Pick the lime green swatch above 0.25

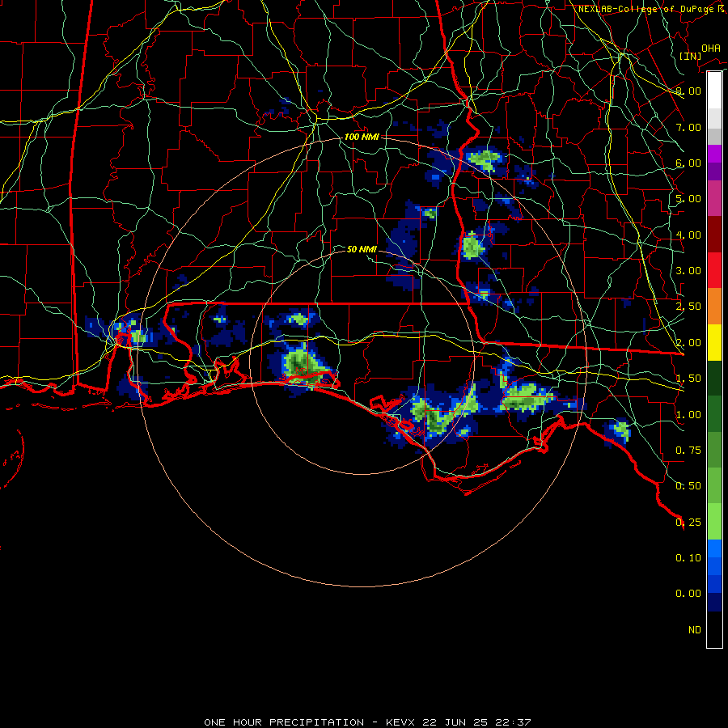(714, 522)
